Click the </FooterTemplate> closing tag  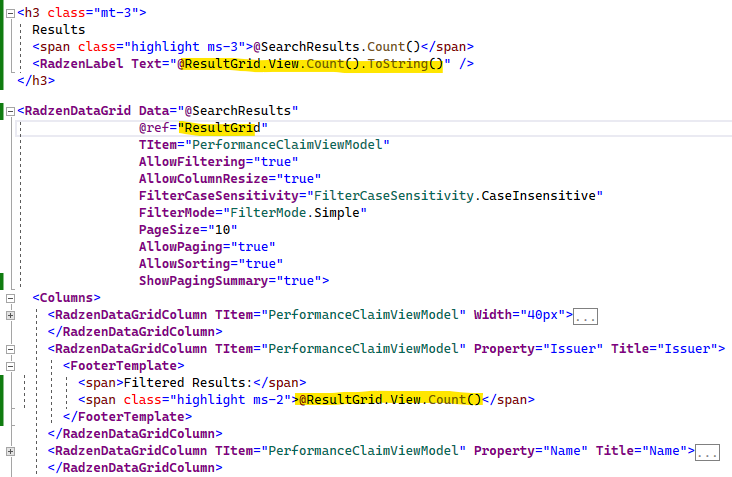127,416
